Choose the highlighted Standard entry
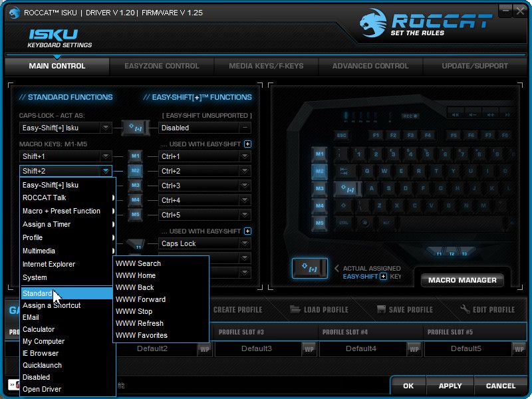Viewport: 532px width, 399px height. [67, 293]
